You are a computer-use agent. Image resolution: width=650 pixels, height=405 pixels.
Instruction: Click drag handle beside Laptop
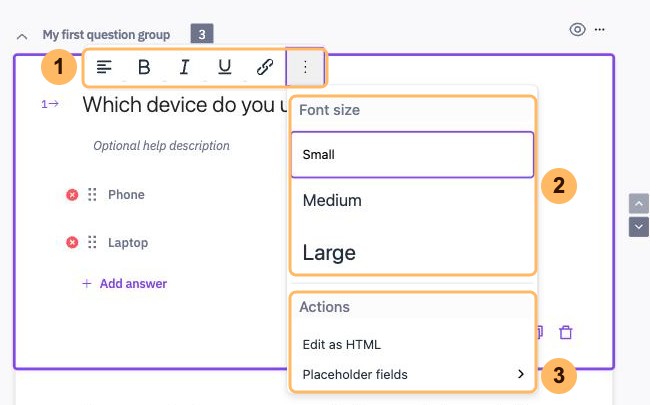point(92,242)
